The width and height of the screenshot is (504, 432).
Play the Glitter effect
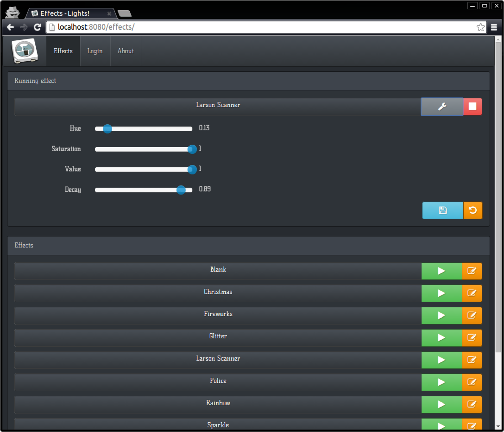coord(442,338)
